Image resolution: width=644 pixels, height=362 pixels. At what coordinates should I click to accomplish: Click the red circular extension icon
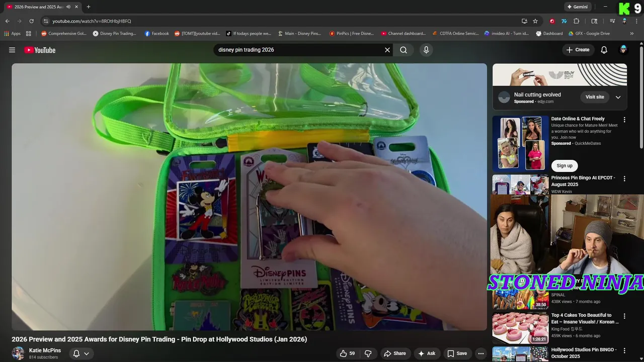pyautogui.click(x=552, y=21)
